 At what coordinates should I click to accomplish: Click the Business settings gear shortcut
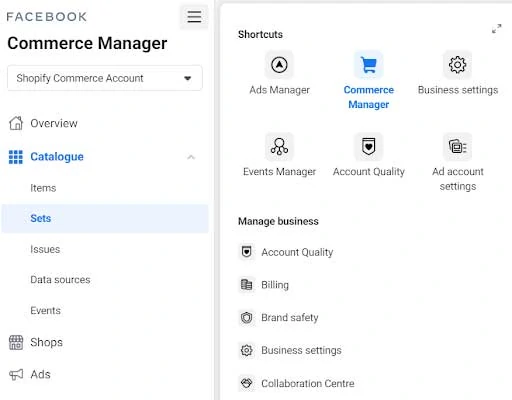[x=457, y=65]
